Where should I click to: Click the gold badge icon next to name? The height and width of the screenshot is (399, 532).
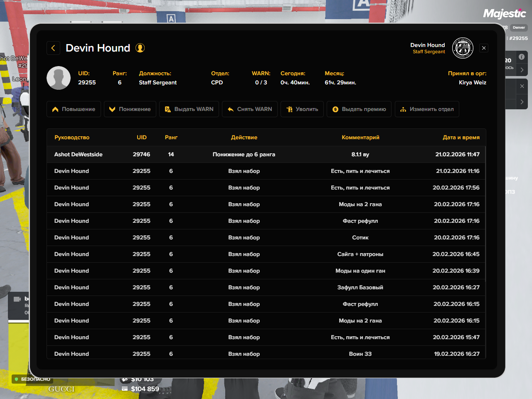coord(140,48)
